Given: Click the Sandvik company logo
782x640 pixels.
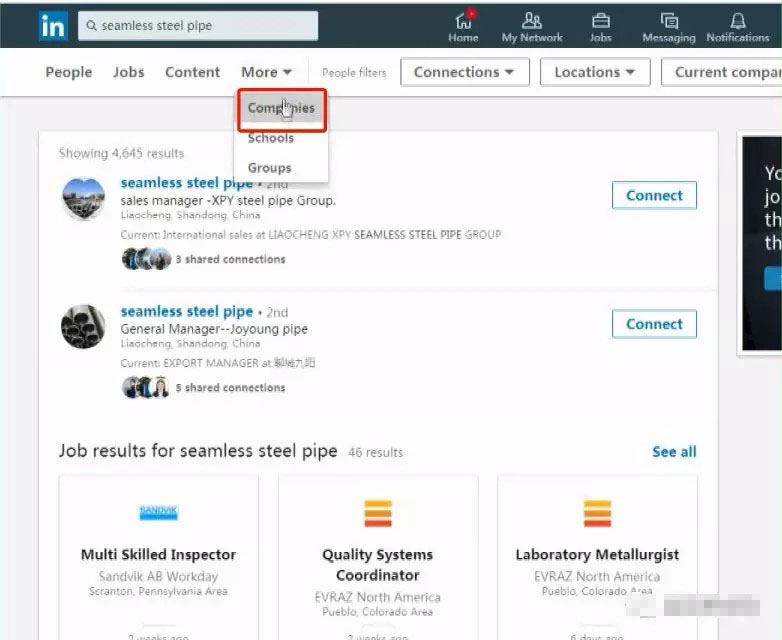Looking at the screenshot, I should tap(158, 513).
